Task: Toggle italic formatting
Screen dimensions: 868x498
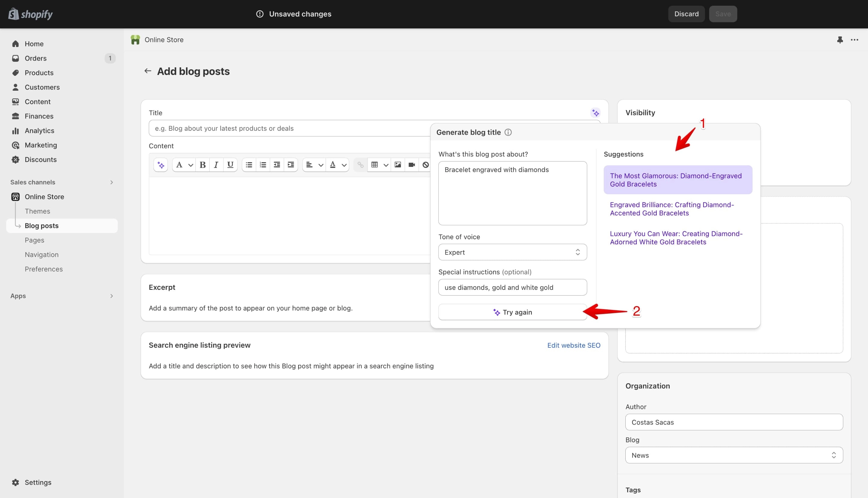Action: 216,165
